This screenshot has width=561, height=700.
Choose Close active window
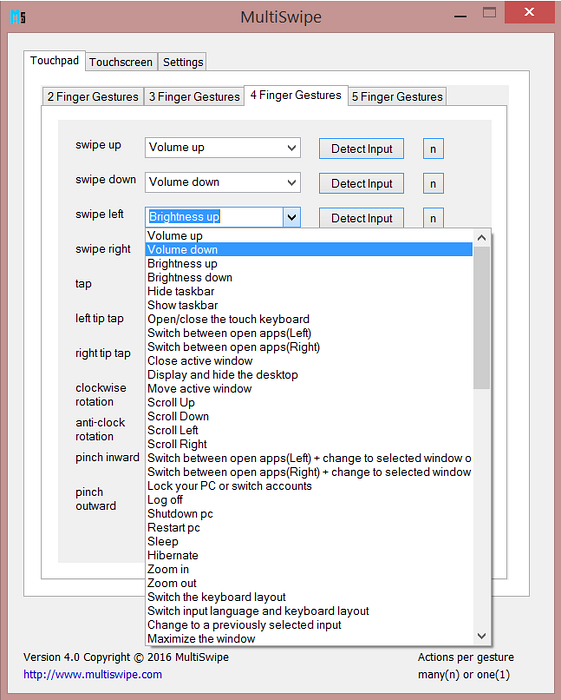point(309,361)
